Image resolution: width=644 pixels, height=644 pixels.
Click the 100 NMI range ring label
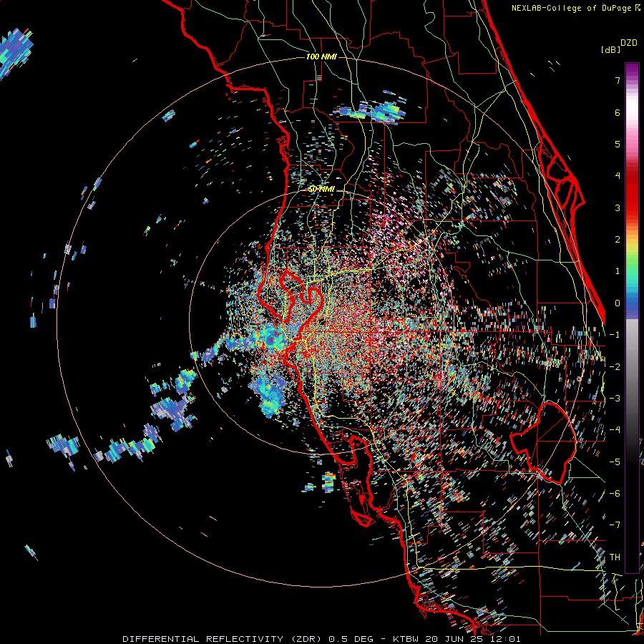[x=321, y=57]
